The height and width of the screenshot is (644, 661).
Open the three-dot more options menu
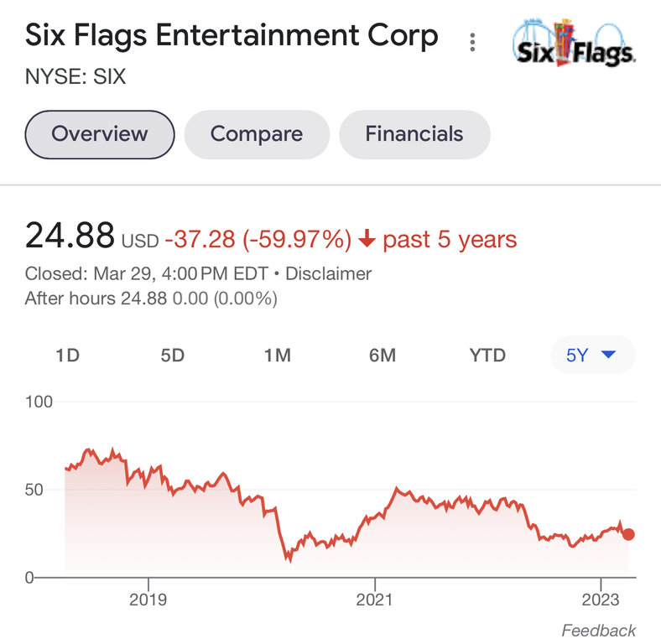click(473, 42)
